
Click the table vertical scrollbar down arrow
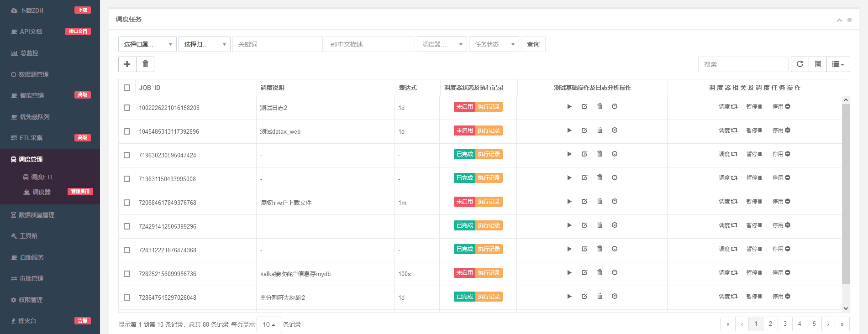846,308
